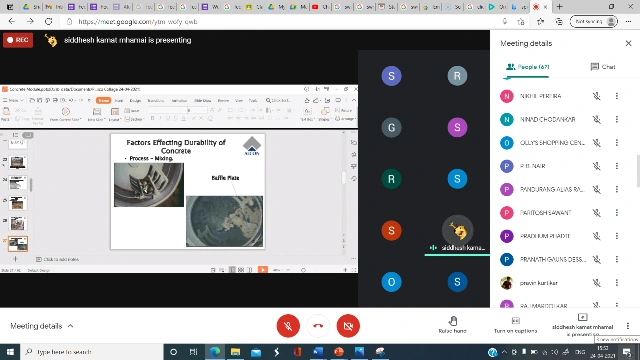640x360 pixels.
Task: Refresh the Google Meet page
Action: click(49, 21)
